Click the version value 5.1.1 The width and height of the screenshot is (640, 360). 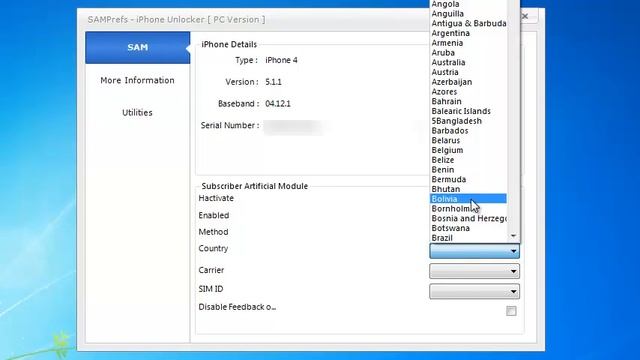[x=273, y=82]
